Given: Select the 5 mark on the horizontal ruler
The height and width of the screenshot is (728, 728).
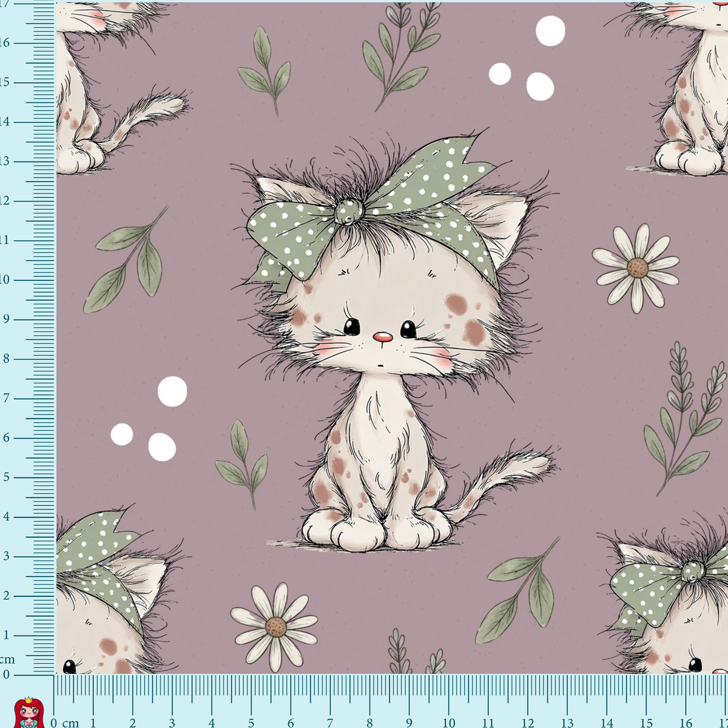Looking at the screenshot, I should tap(251, 723).
